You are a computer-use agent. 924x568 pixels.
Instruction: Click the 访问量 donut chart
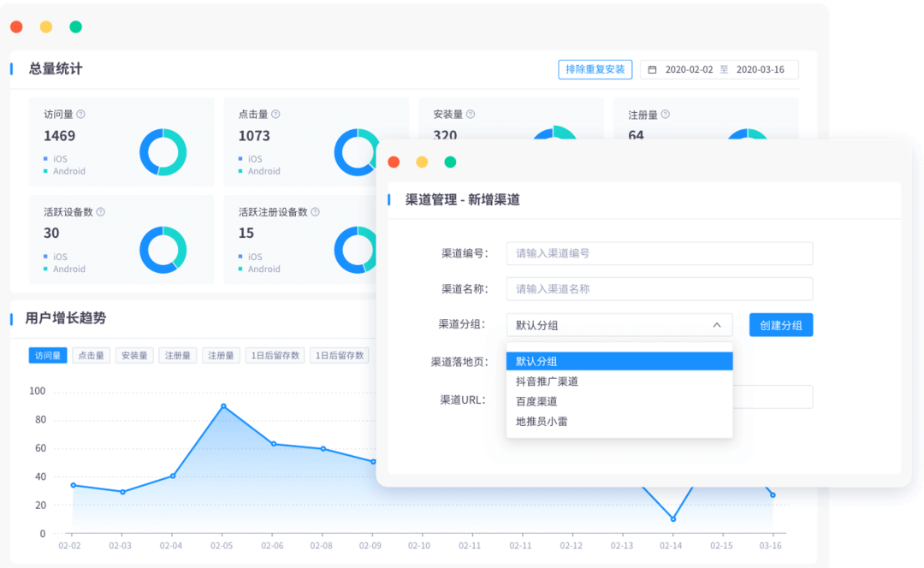coord(163,152)
